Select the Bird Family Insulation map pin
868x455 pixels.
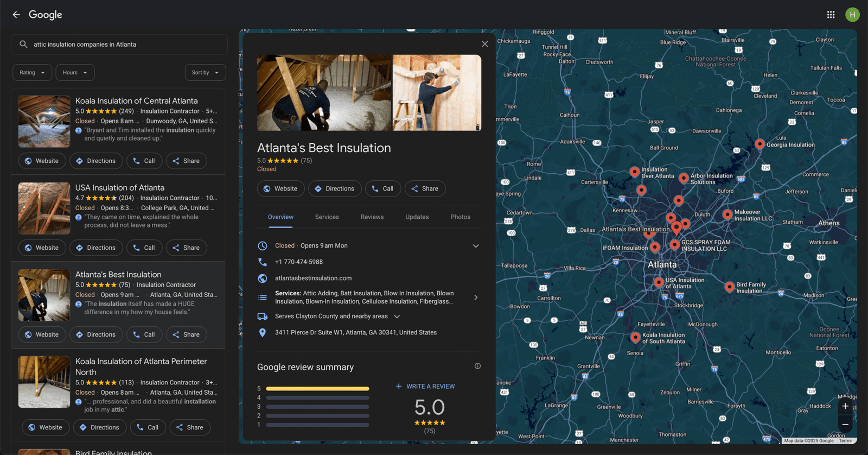[730, 287]
